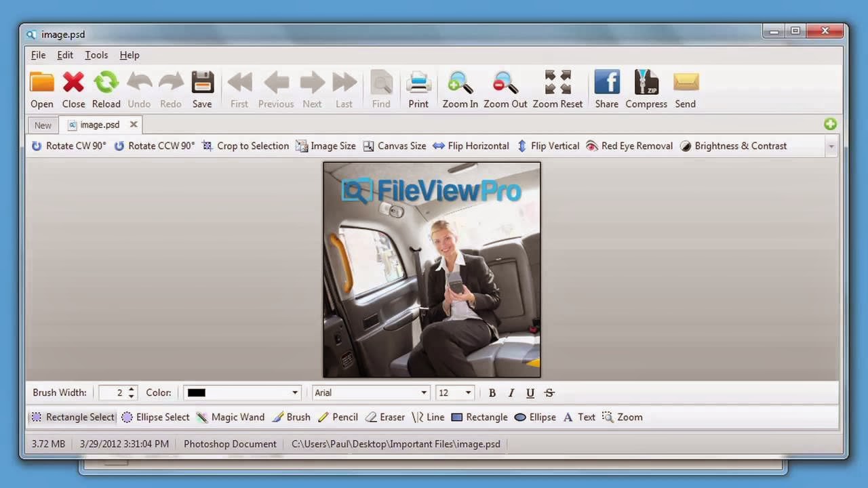Switch to the New tab
This screenshot has width=868, height=488.
[43, 125]
